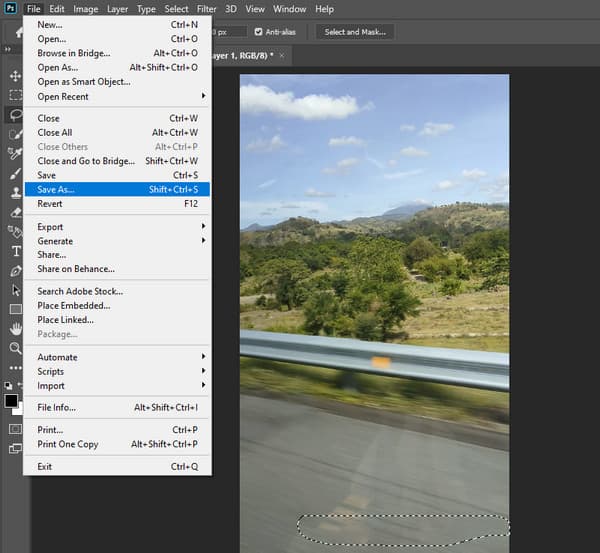Screen dimensions: 600x553
Task: Expand the Scripts submenu
Action: [x=117, y=371]
